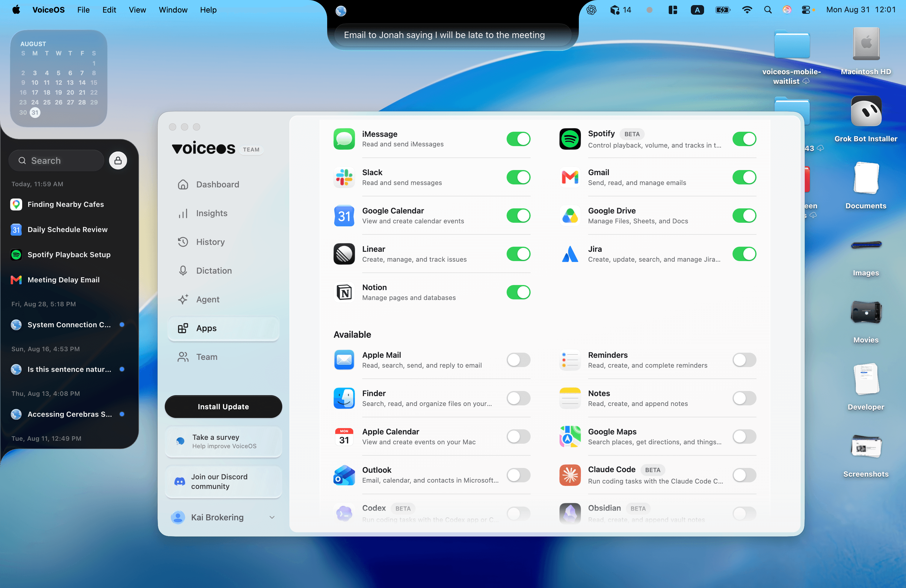The image size is (906, 588).
Task: Open the Dashboard page in sidebar
Action: 224,184
